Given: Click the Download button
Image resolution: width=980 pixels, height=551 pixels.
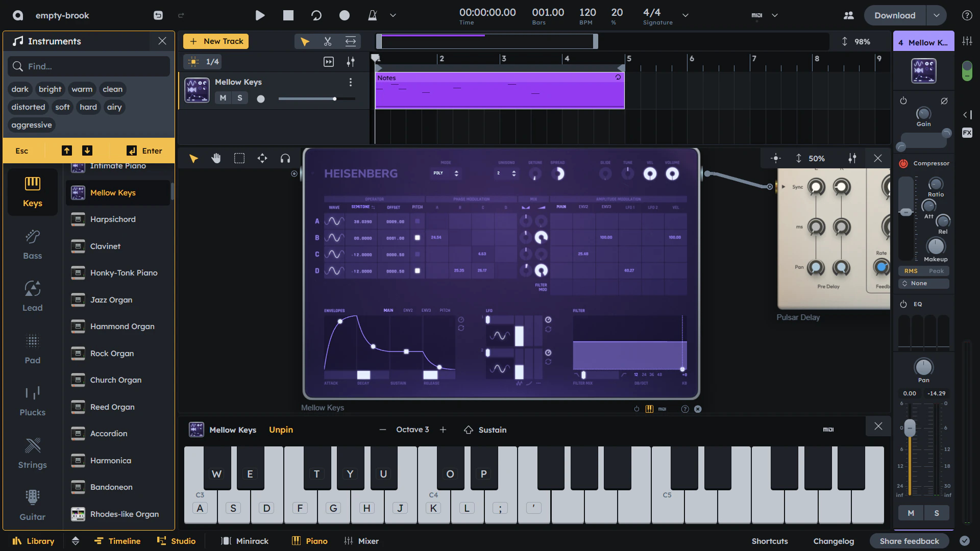Looking at the screenshot, I should pos(894,15).
